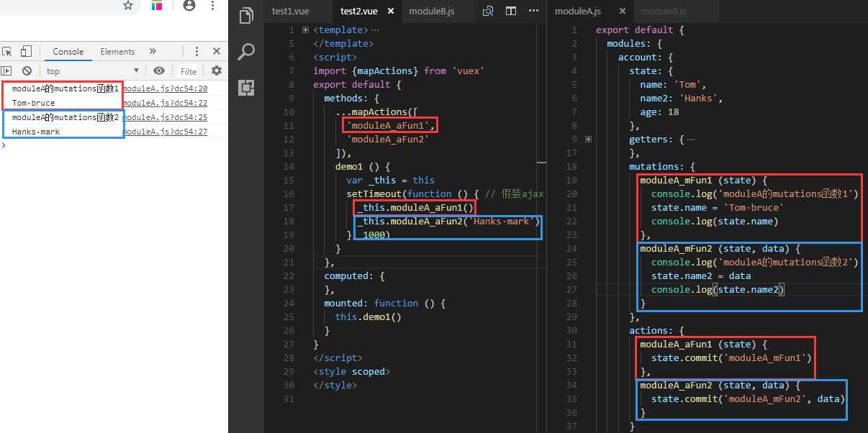
Task: Open the console settings gear
Action: [x=216, y=70]
